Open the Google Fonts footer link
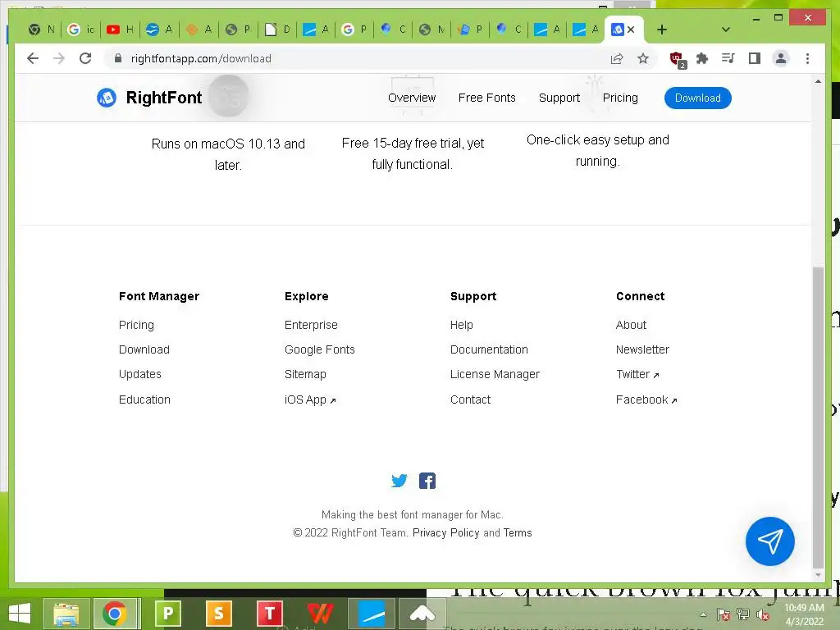Screen dimensions: 840x630 tap(319, 349)
